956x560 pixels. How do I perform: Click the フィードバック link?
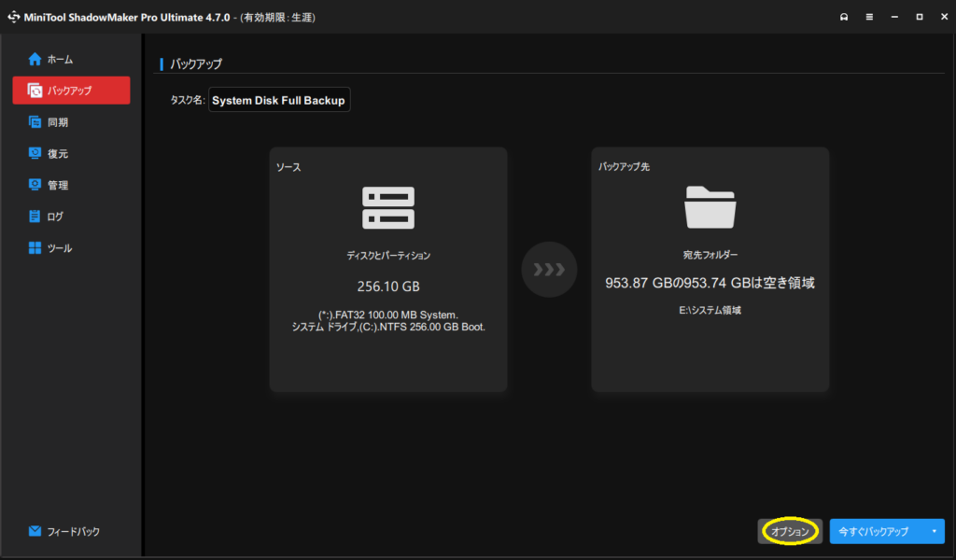pos(73,531)
